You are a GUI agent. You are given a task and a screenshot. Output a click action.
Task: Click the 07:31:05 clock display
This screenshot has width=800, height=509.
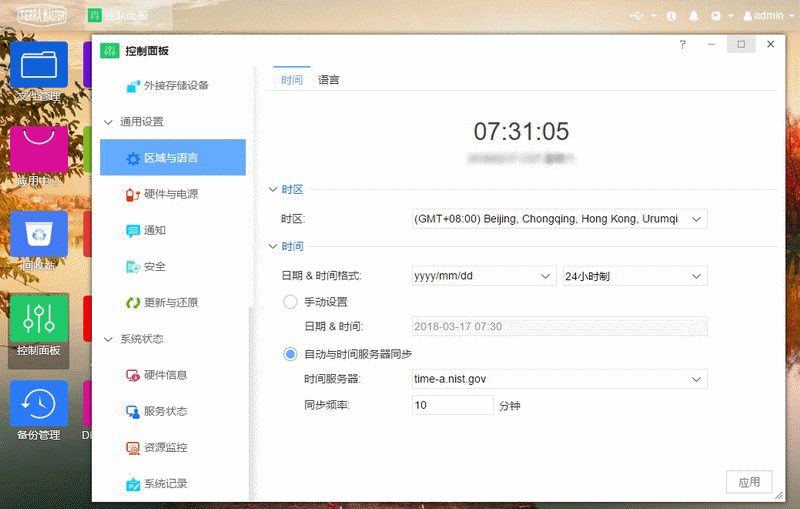tap(521, 132)
